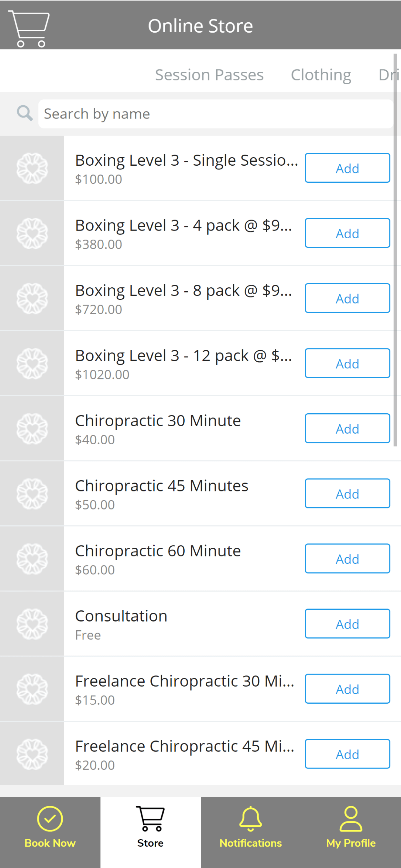The image size is (401, 868).
Task: Open My Profile person icon
Action: point(351,819)
